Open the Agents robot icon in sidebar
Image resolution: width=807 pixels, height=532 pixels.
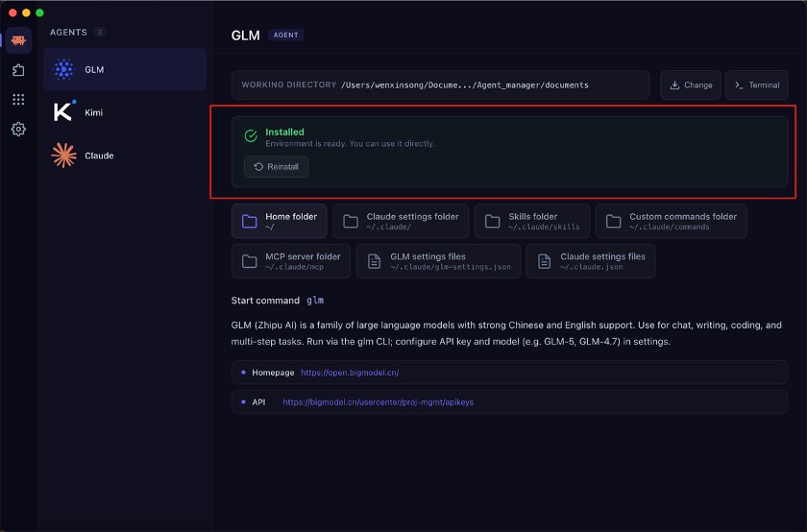(x=18, y=40)
